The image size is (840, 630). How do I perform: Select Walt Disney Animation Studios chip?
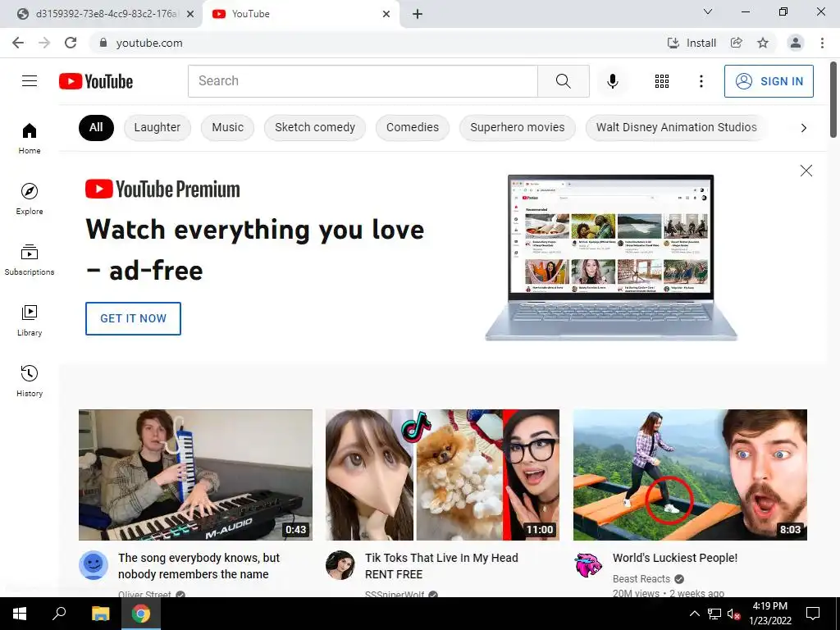[x=676, y=127]
